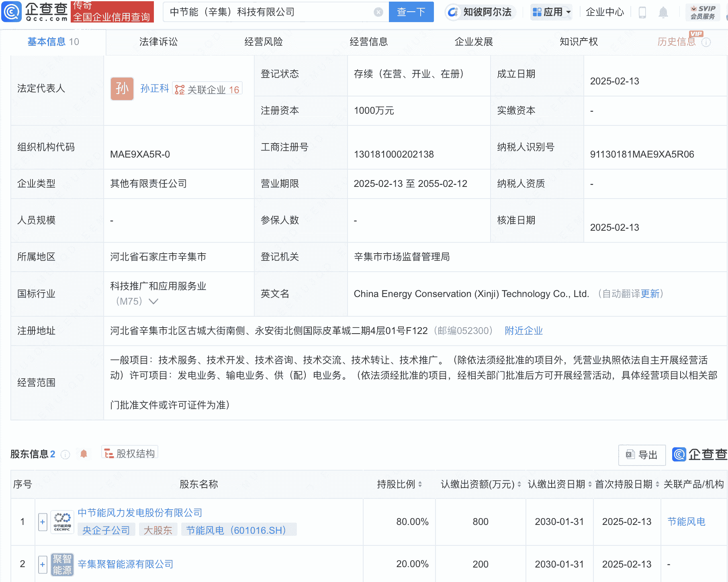Click the info icon beside 股东信息
728x582 pixels.
point(65,455)
